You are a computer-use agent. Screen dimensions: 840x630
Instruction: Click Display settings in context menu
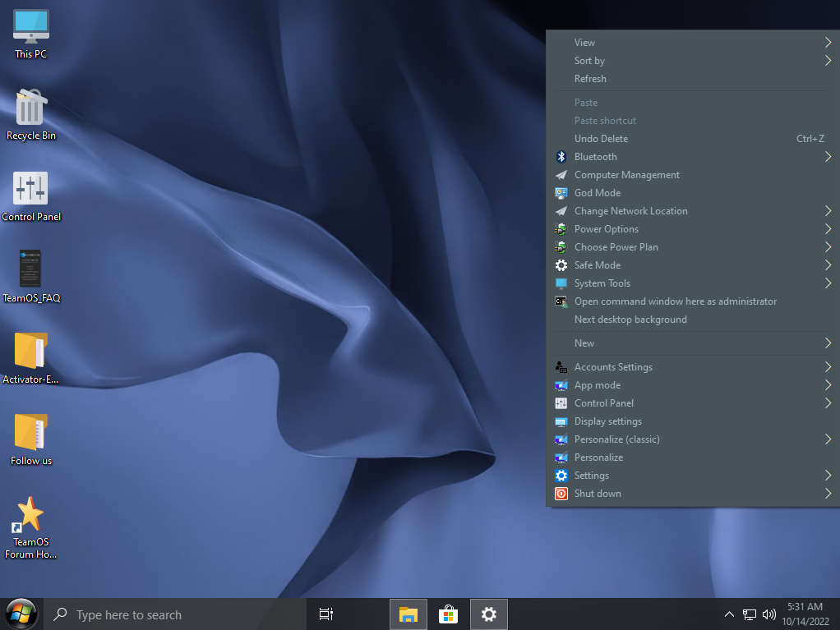click(x=607, y=421)
